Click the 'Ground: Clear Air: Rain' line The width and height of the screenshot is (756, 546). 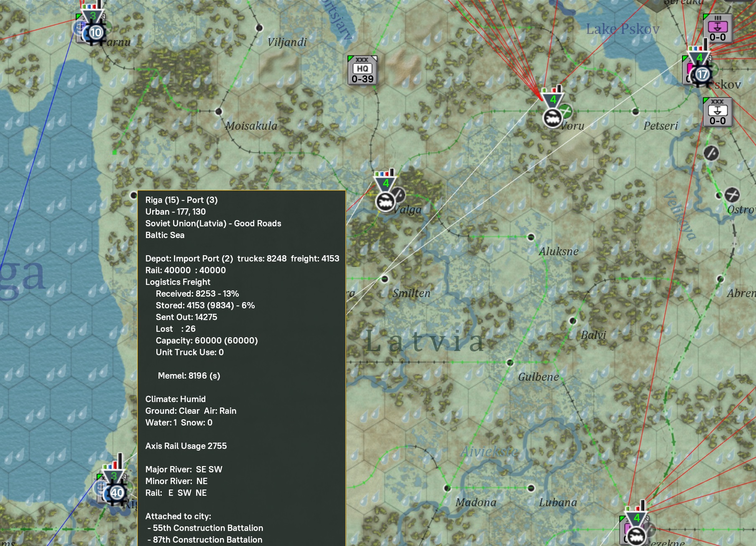[191, 411]
